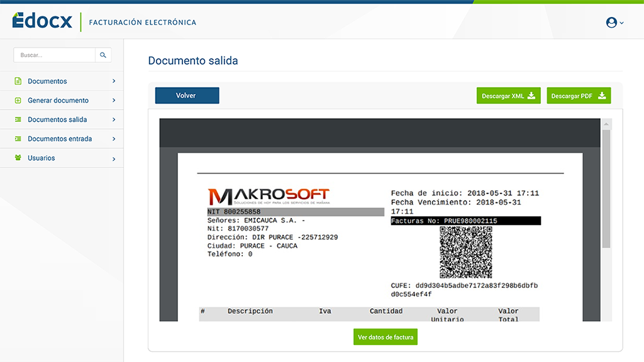Click the Documentos file icon

pyautogui.click(x=18, y=81)
